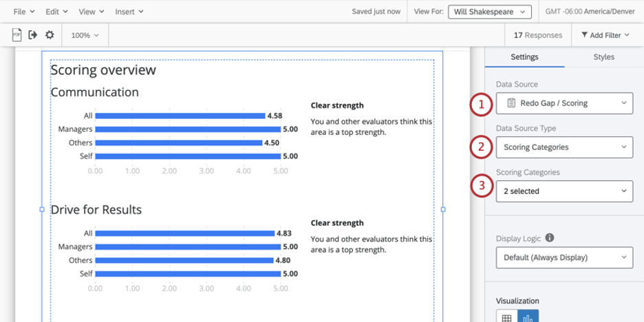Open the Display Logic dropdown
Viewport: 644px width, 322px height.
(x=564, y=257)
